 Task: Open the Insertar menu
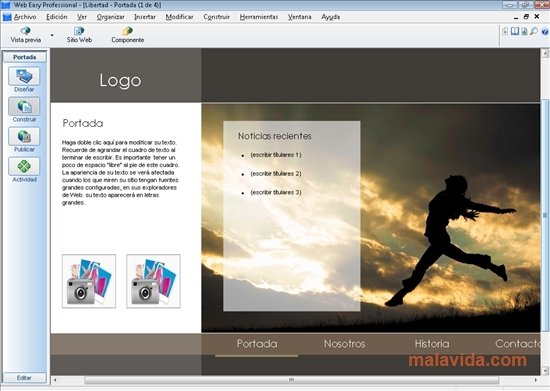coord(145,17)
